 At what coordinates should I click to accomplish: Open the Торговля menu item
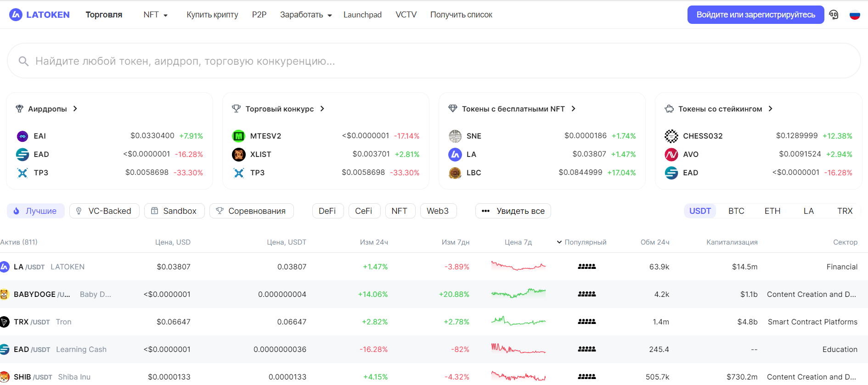(104, 15)
